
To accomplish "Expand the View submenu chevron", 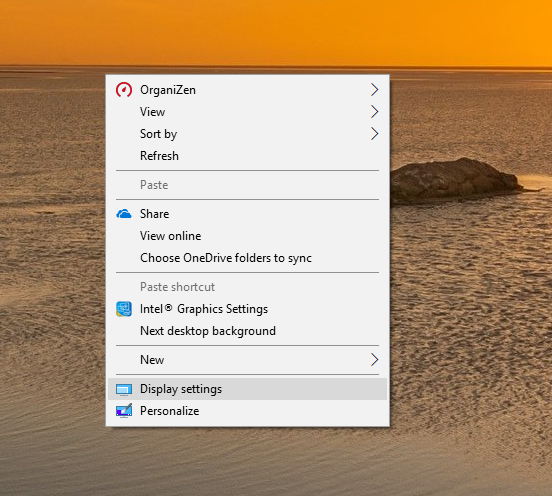I will pos(375,112).
